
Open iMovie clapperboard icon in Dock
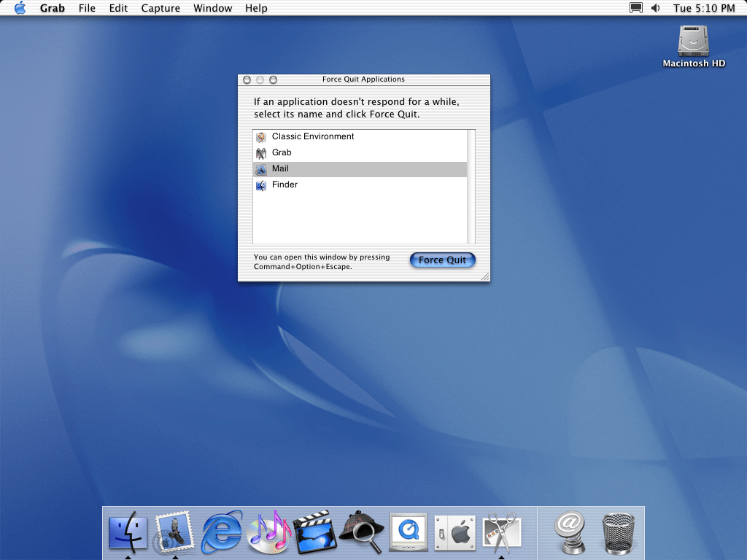point(314,532)
